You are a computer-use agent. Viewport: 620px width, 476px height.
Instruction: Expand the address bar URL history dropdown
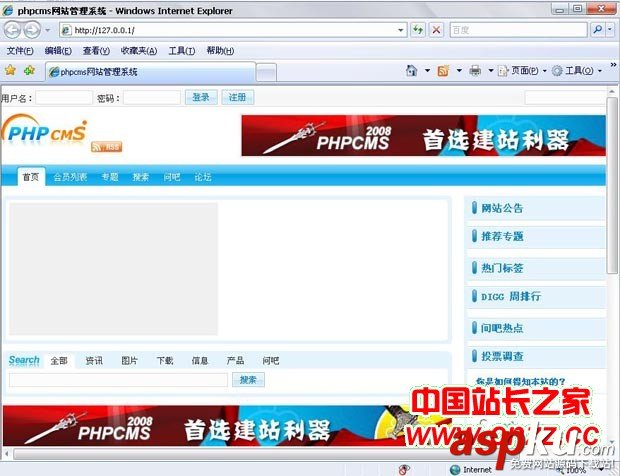(x=401, y=30)
